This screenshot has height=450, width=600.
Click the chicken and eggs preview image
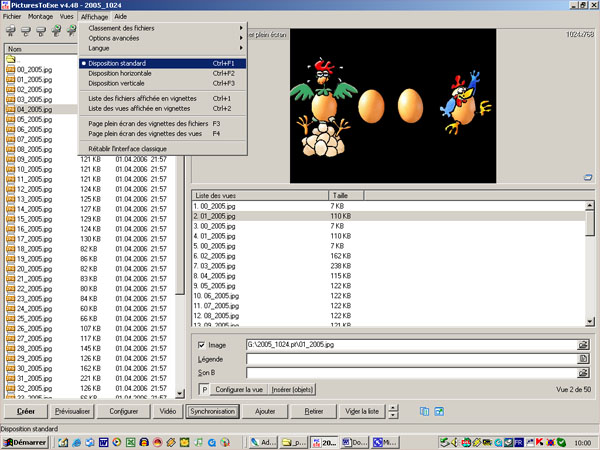click(x=393, y=106)
